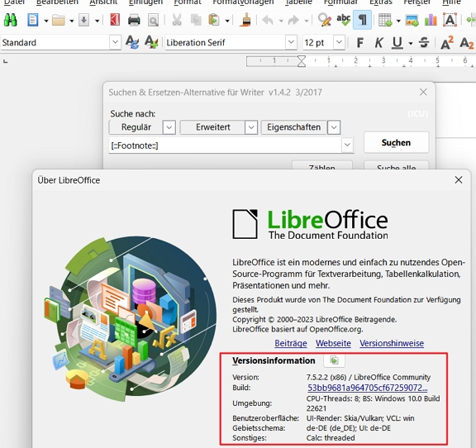Open Underline style dropdown arrow
Screen dimensions: 476x448
[411, 44]
